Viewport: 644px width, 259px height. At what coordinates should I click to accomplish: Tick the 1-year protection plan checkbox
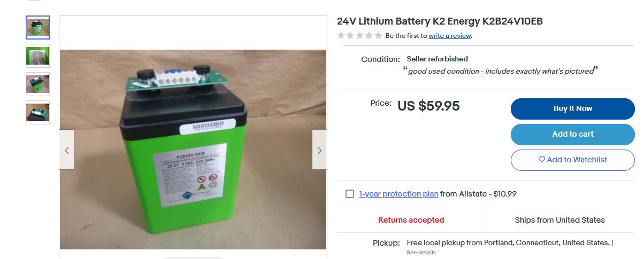click(350, 194)
